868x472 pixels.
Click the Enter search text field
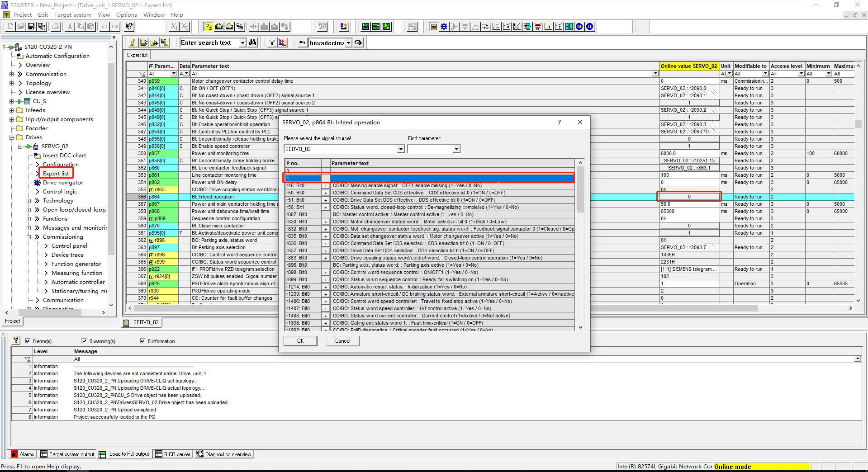[x=209, y=43]
